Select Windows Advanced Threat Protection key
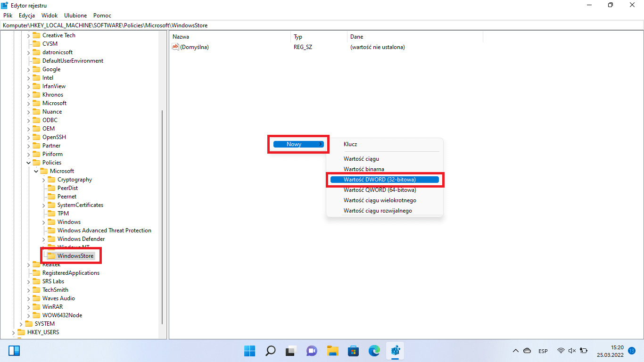644x362 pixels. coord(104,230)
